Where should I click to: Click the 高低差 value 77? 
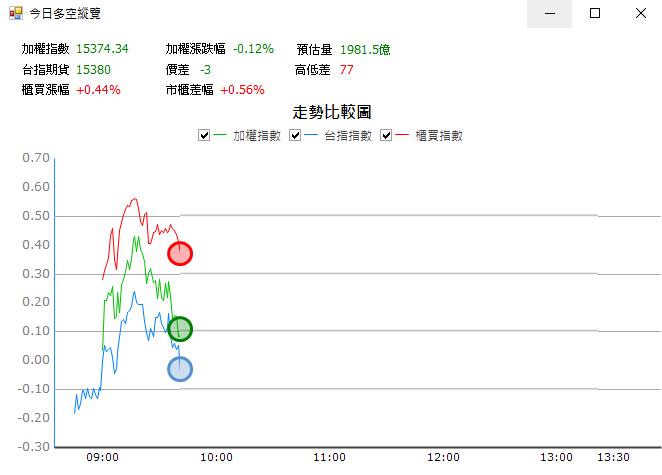[346, 70]
